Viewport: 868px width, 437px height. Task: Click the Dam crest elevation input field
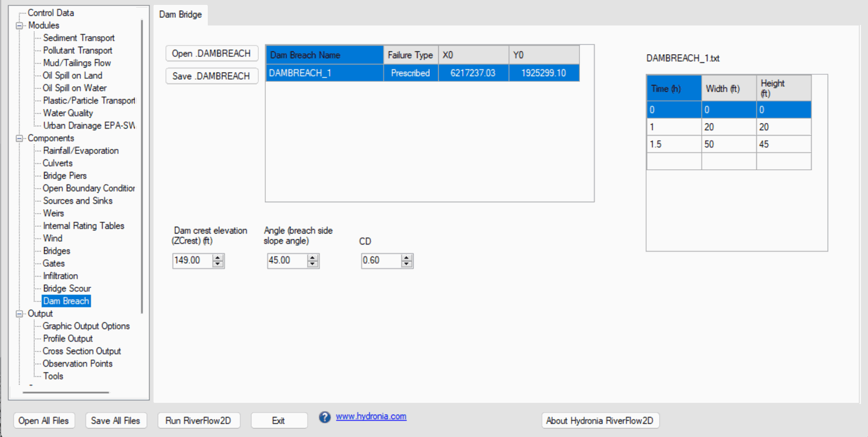pyautogui.click(x=192, y=261)
